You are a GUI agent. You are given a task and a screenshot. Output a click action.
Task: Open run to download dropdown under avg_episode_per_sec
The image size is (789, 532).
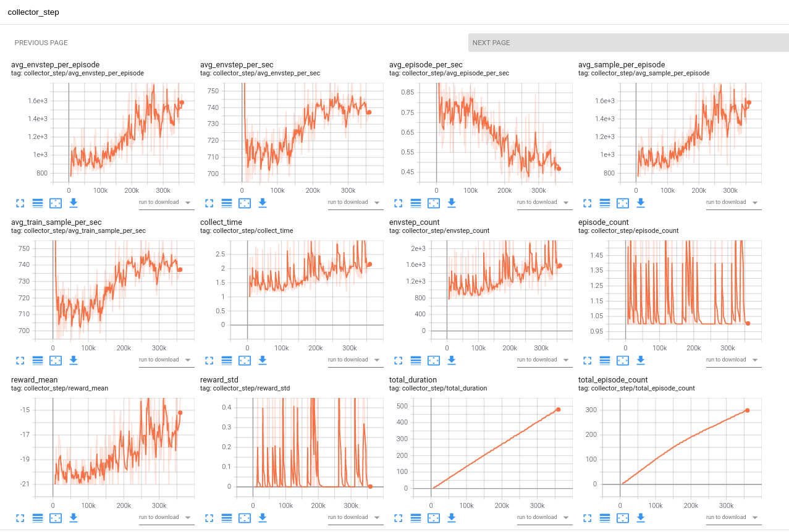click(545, 203)
